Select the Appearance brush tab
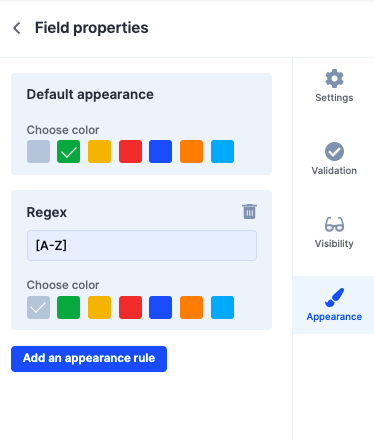This screenshot has height=440, width=374. point(334,305)
